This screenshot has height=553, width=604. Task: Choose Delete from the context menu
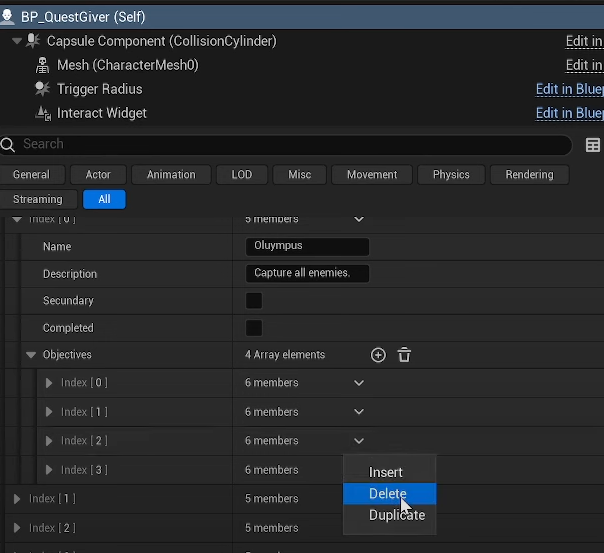coord(387,494)
